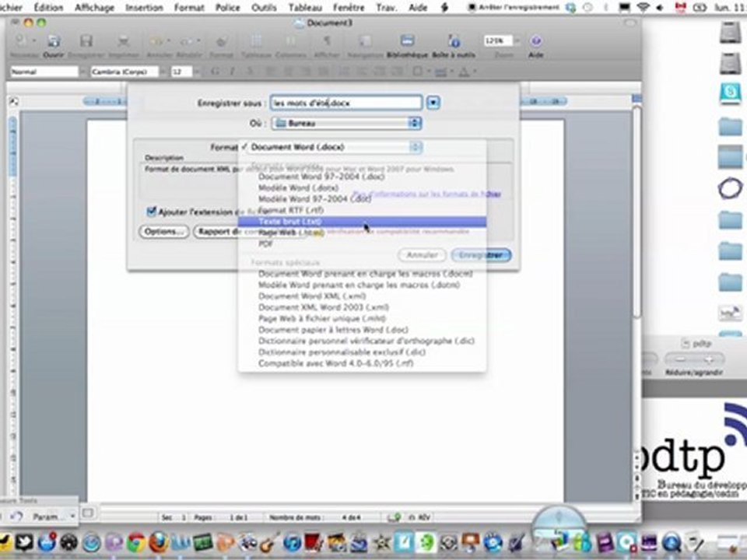747x560 pixels.
Task: Open Google Chrome in the Dock
Action: coord(136,542)
